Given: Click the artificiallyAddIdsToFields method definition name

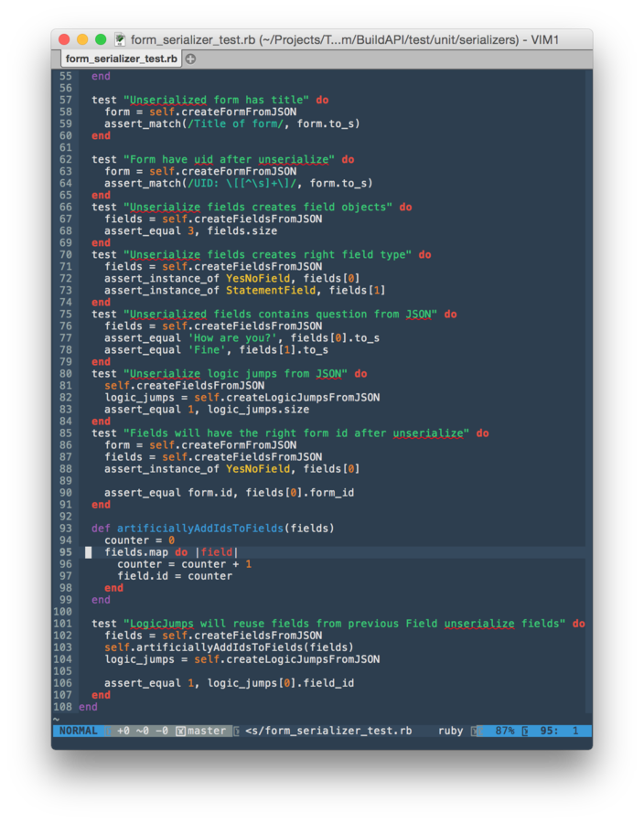Looking at the screenshot, I should coord(200,529).
